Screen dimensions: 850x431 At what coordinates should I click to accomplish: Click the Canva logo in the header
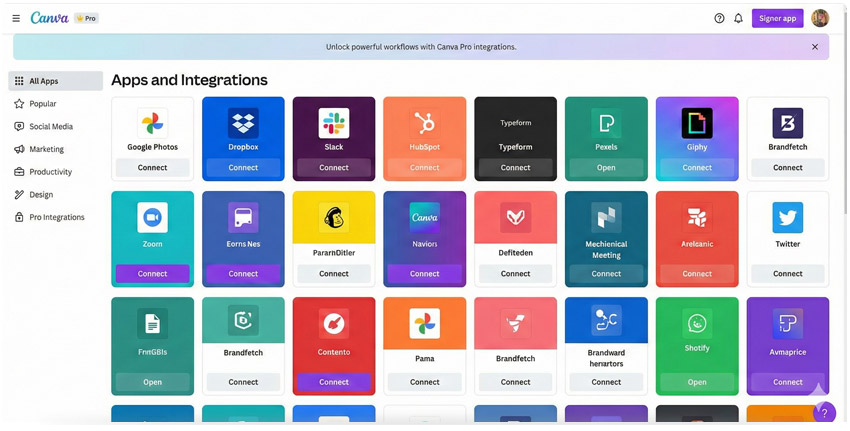49,18
